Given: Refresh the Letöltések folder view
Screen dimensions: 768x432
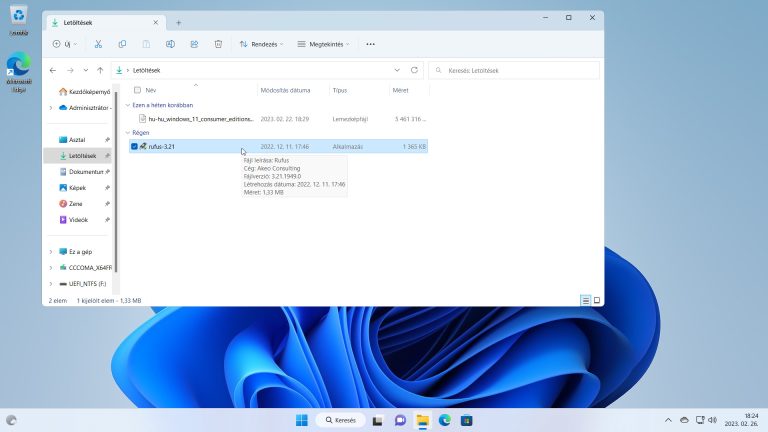Looking at the screenshot, I should 414,70.
